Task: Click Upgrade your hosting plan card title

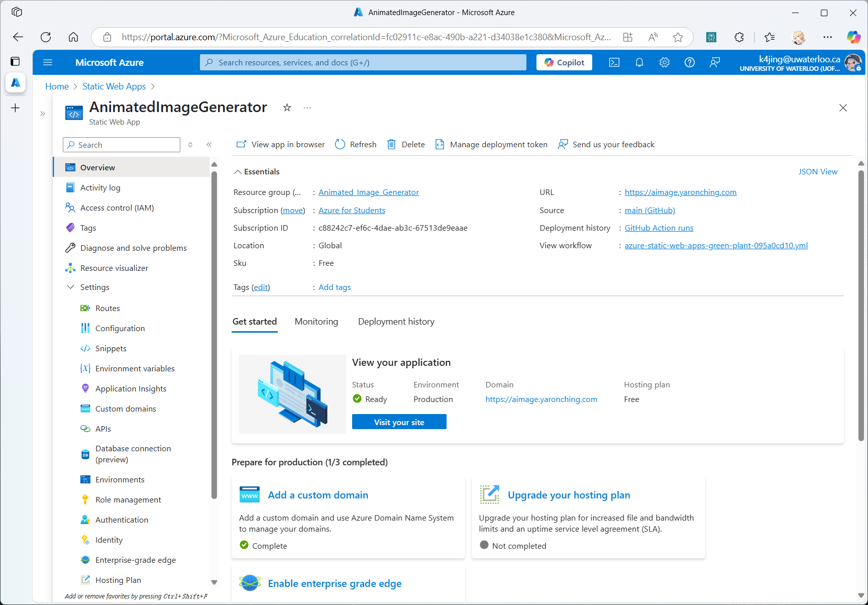Action: click(569, 495)
